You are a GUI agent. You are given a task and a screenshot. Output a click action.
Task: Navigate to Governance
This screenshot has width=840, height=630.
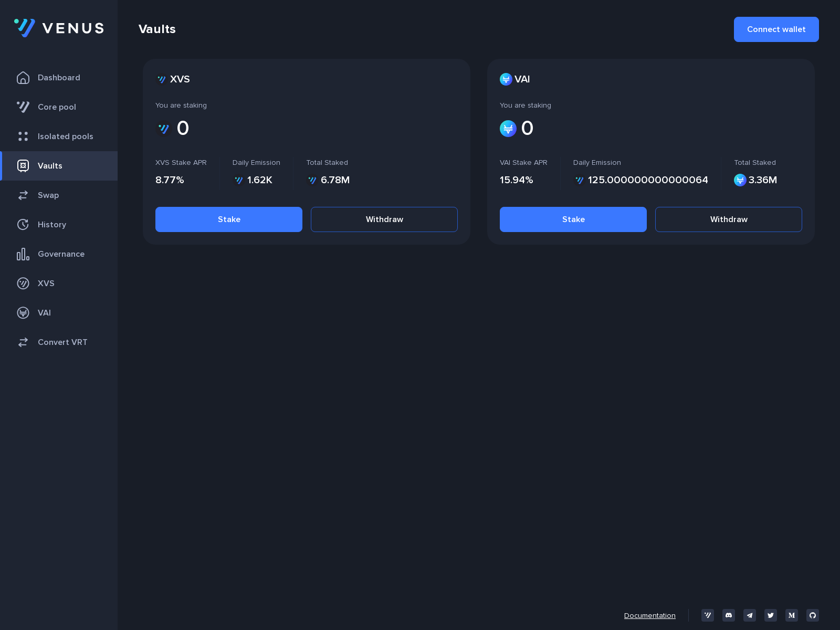coord(59,254)
